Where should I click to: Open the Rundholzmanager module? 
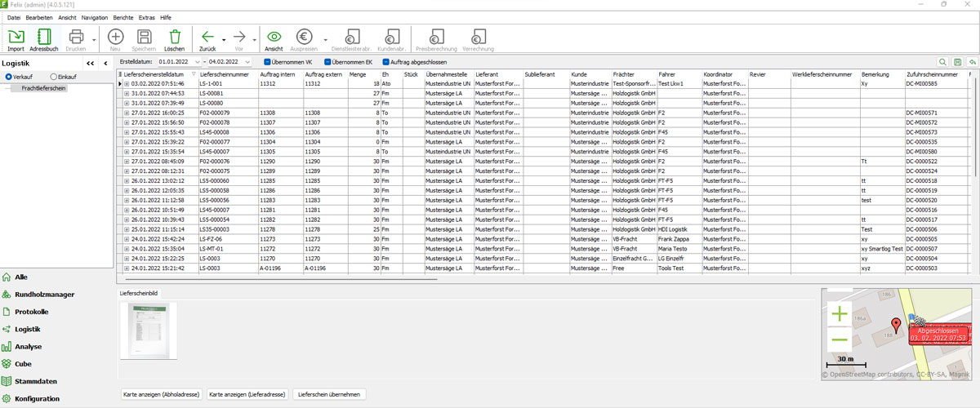(x=44, y=295)
